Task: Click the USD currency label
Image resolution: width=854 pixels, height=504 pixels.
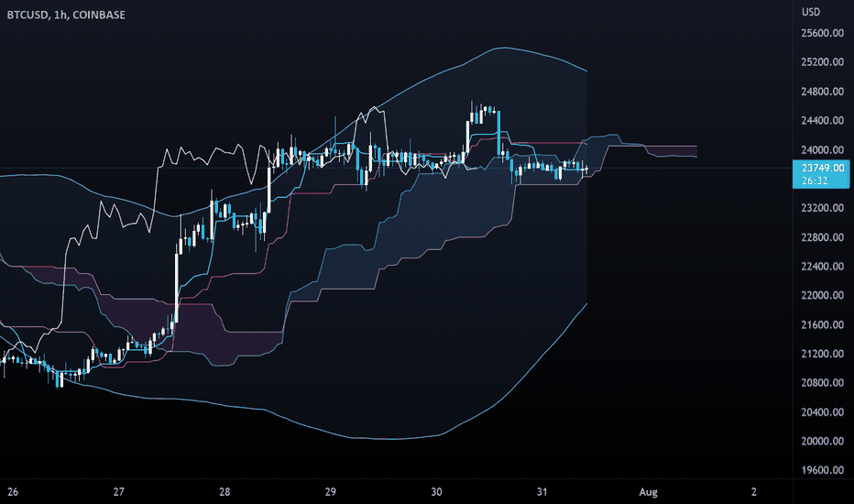Action: pos(810,12)
